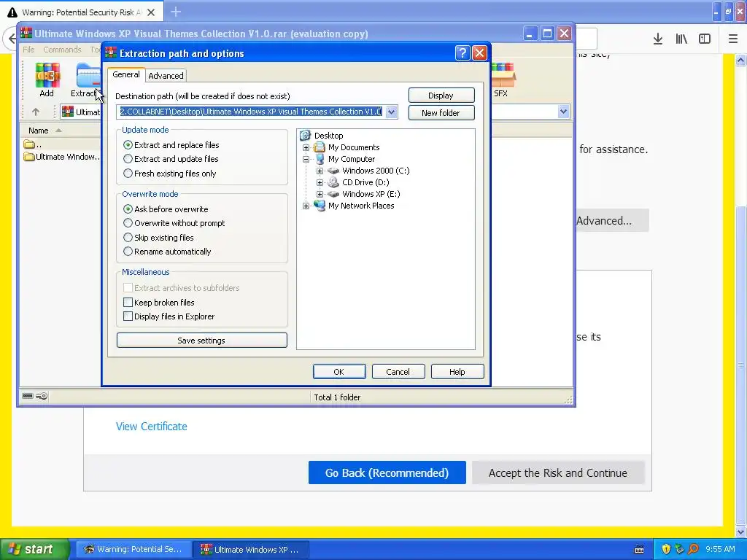Image resolution: width=747 pixels, height=560 pixels.
Task: Collapse the My Computer tree node
Action: tap(306, 159)
